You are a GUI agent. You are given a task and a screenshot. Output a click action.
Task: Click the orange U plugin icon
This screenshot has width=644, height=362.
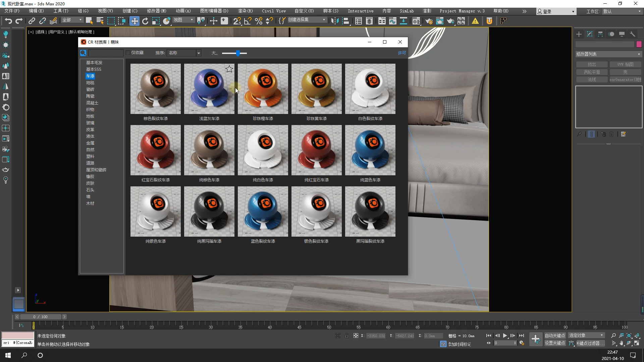click(x=489, y=21)
